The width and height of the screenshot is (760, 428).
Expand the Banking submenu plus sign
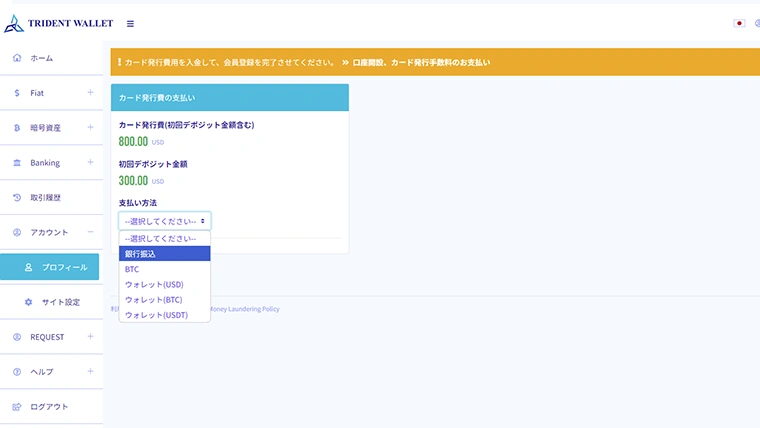point(90,163)
